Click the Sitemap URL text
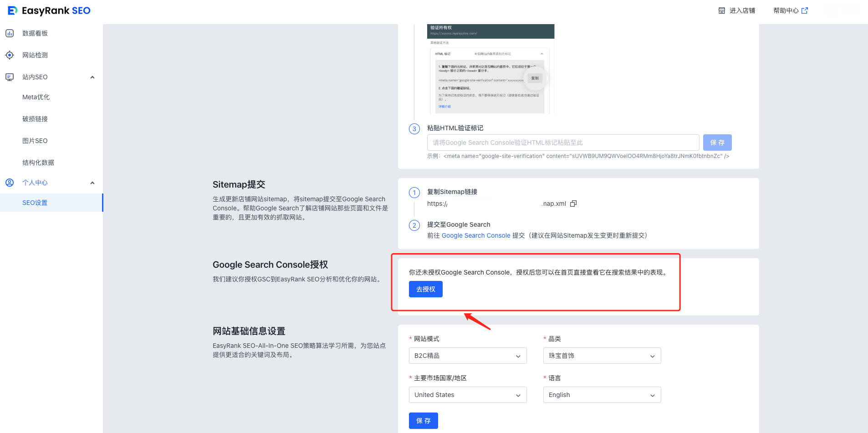868x433 pixels. (496, 204)
